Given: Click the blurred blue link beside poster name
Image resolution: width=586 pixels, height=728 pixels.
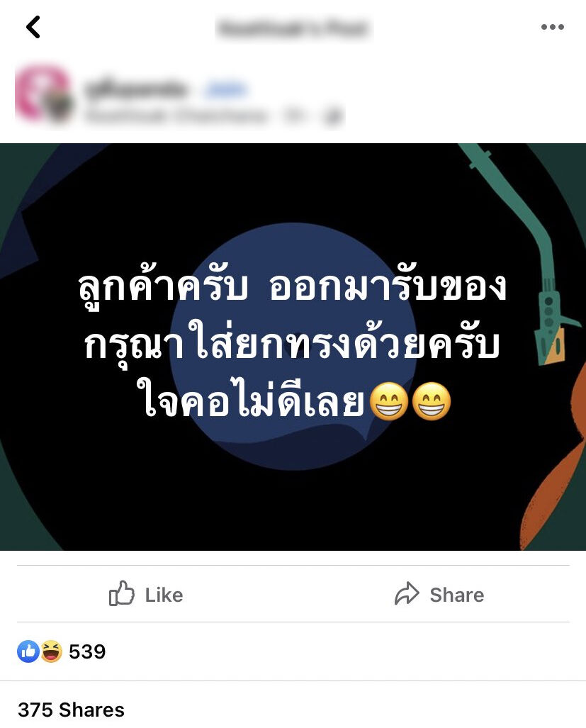Looking at the screenshot, I should coord(226,89).
